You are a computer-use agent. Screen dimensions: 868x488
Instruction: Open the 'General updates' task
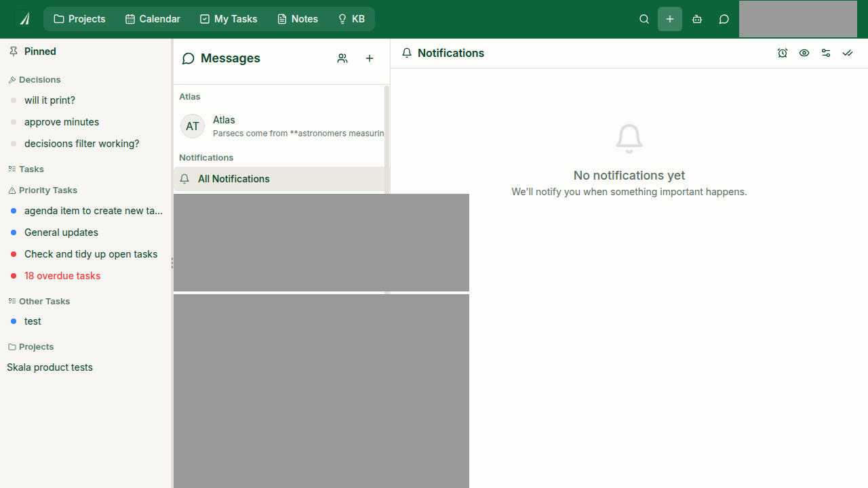[61, 232]
